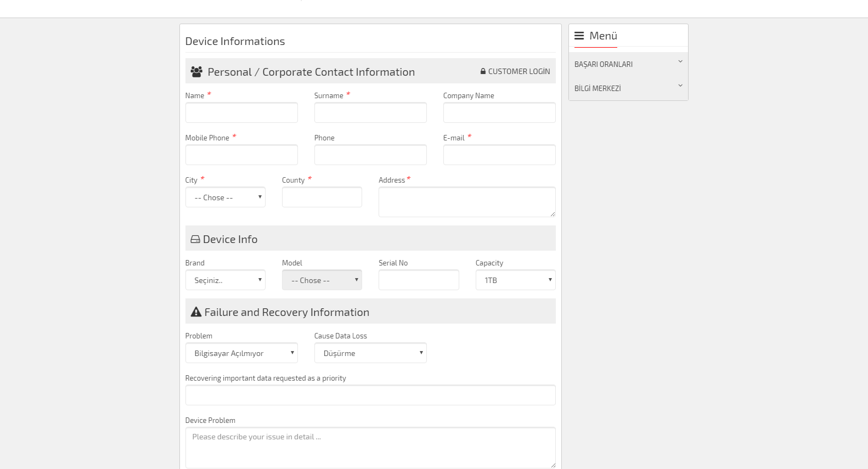Select the Serial No text box
The image size is (868, 469).
419,280
